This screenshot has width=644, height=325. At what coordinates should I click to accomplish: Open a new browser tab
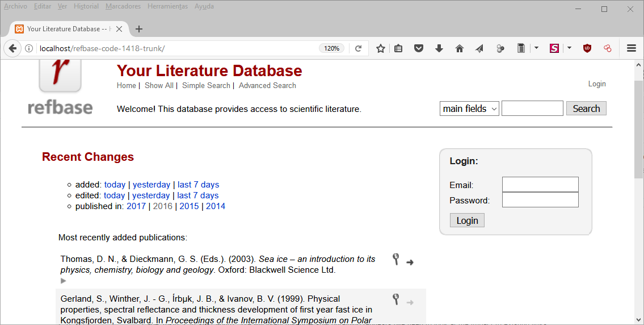click(x=139, y=29)
